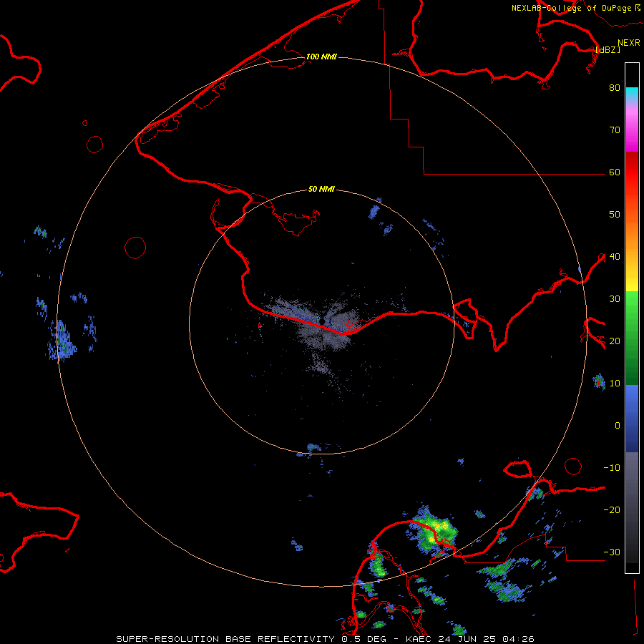
Task: Click the 20 value on dBZ scale
Action: (x=615, y=341)
